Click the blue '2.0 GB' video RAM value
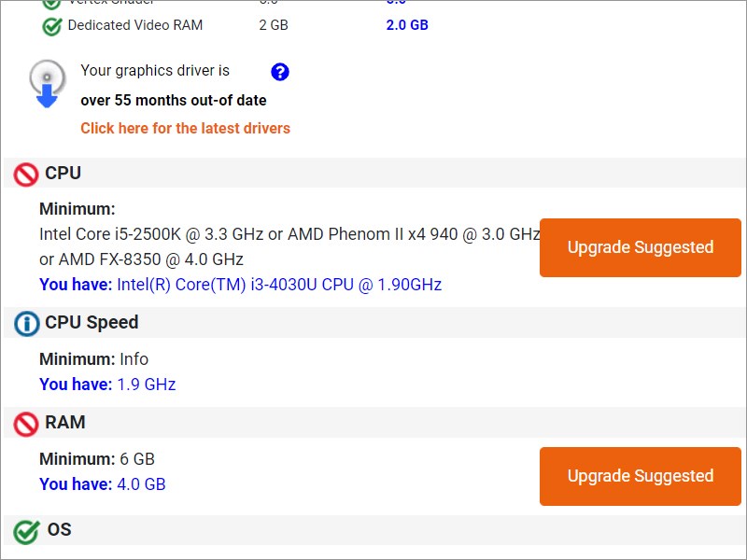This screenshot has width=747, height=560. point(407,25)
